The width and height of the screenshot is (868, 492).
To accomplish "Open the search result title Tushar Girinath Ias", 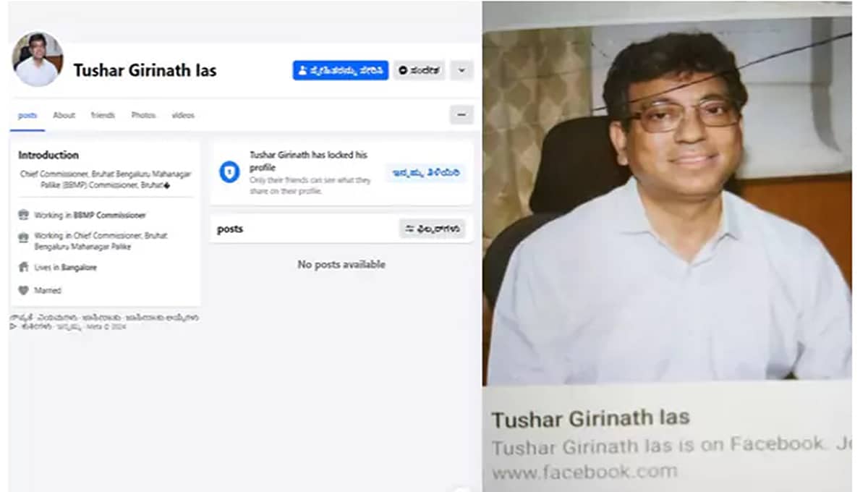I will tap(590, 418).
